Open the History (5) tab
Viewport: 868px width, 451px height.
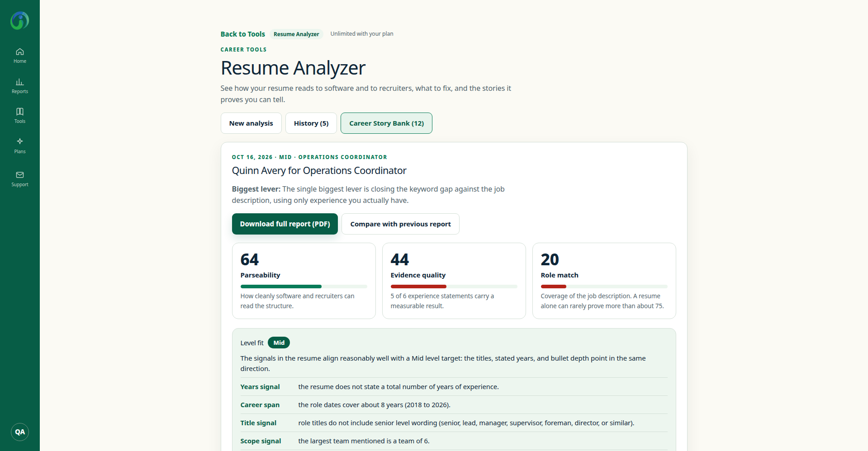(311, 123)
